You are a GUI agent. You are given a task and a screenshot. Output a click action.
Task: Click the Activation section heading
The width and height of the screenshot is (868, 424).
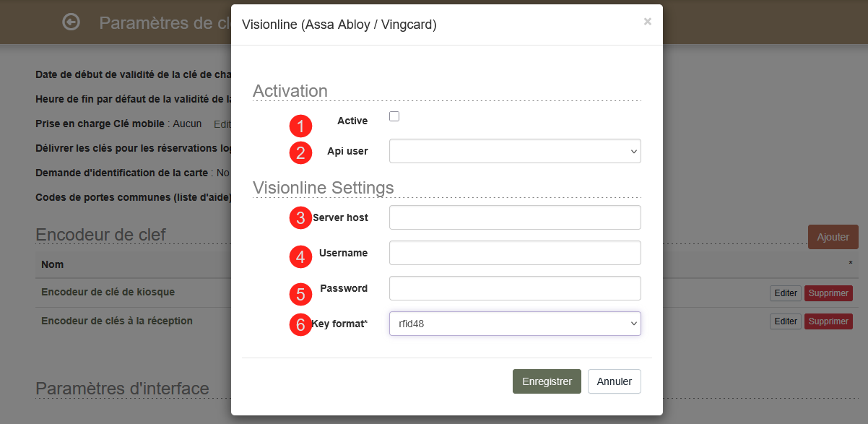coord(290,90)
